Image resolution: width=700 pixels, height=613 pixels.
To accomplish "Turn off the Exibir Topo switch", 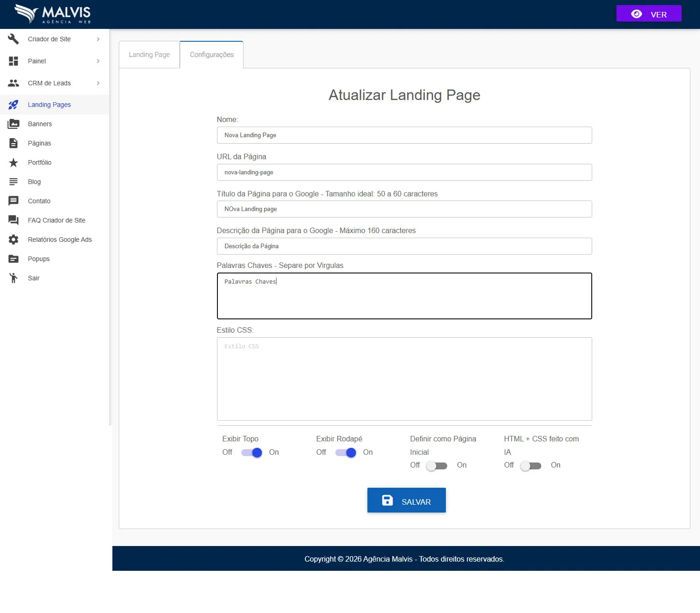I will (251, 452).
